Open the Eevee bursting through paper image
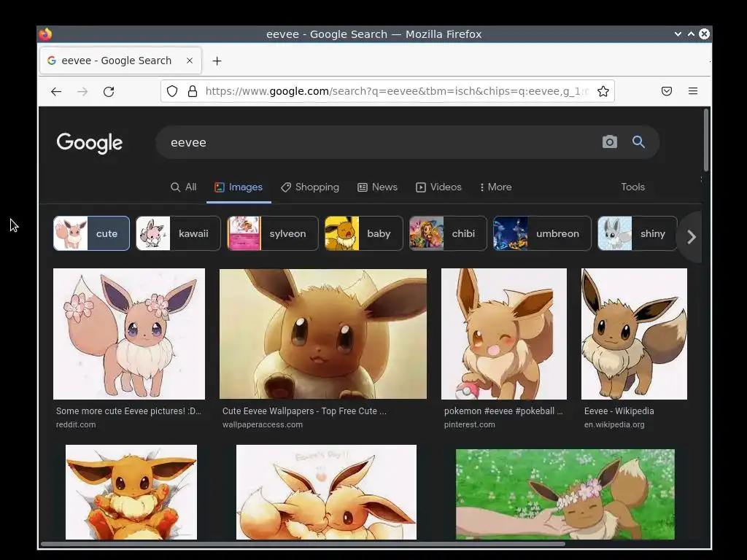Viewport: 747px width, 560px height. click(131, 492)
